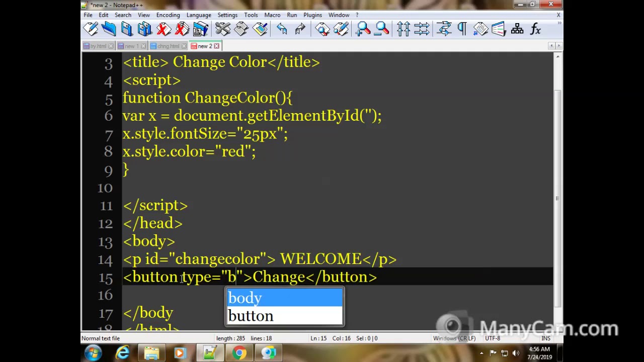Click the taskbar volume speaker icon
This screenshot has height=362, width=644.
point(516,353)
